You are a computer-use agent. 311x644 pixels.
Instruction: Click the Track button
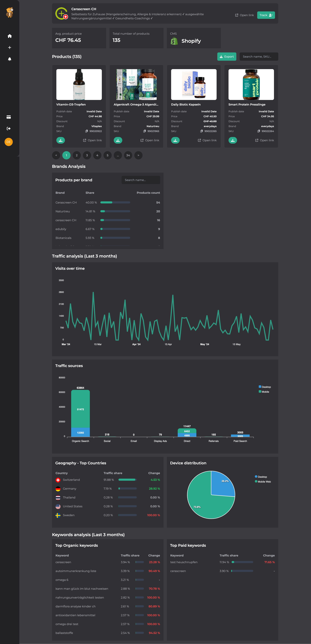pyautogui.click(x=266, y=15)
